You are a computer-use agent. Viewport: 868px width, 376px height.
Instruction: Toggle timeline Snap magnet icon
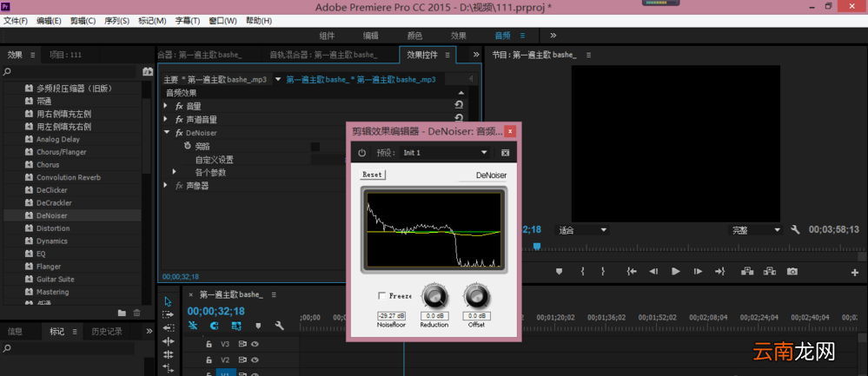tap(215, 326)
